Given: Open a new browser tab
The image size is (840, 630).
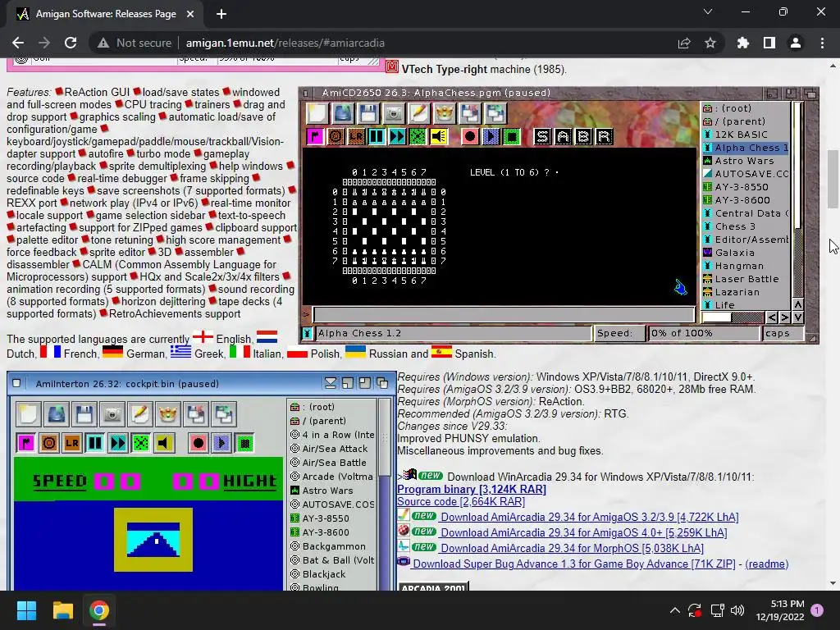Looking at the screenshot, I should (221, 14).
